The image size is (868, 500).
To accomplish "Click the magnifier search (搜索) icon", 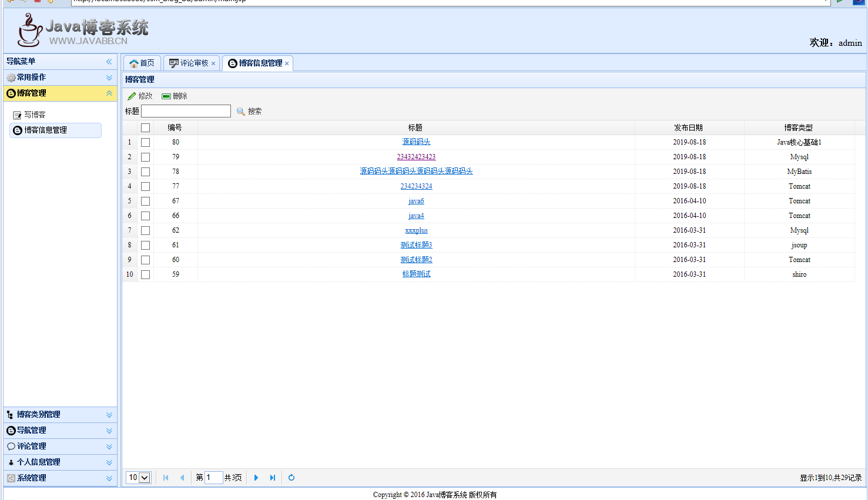I will coord(241,112).
